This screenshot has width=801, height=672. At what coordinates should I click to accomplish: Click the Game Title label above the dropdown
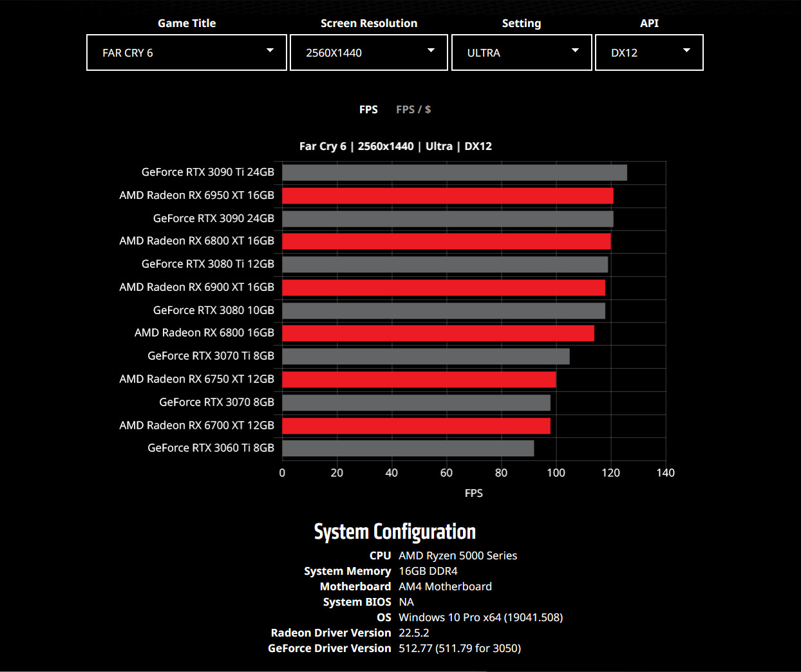click(187, 23)
